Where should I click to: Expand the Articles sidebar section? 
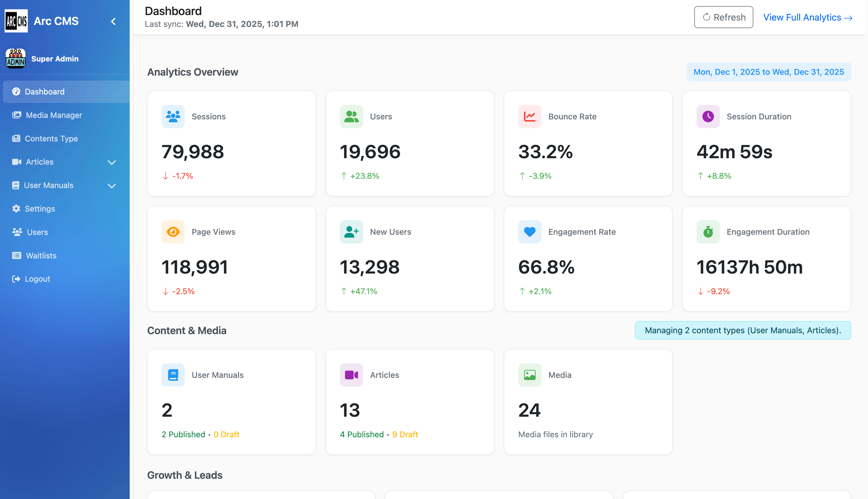(x=112, y=162)
